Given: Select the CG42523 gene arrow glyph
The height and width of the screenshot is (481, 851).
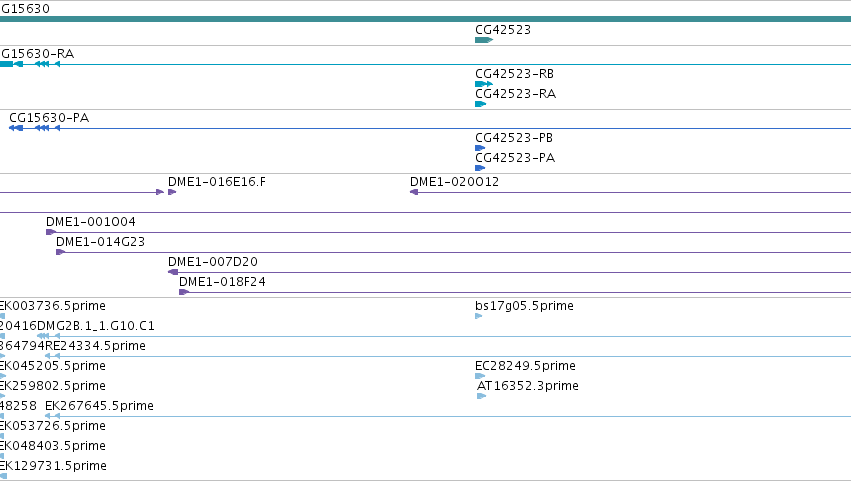Looking at the screenshot, I should (484, 40).
